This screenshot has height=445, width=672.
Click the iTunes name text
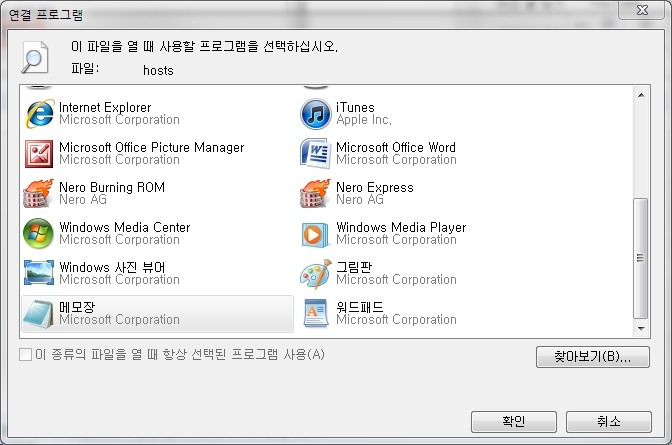point(355,107)
